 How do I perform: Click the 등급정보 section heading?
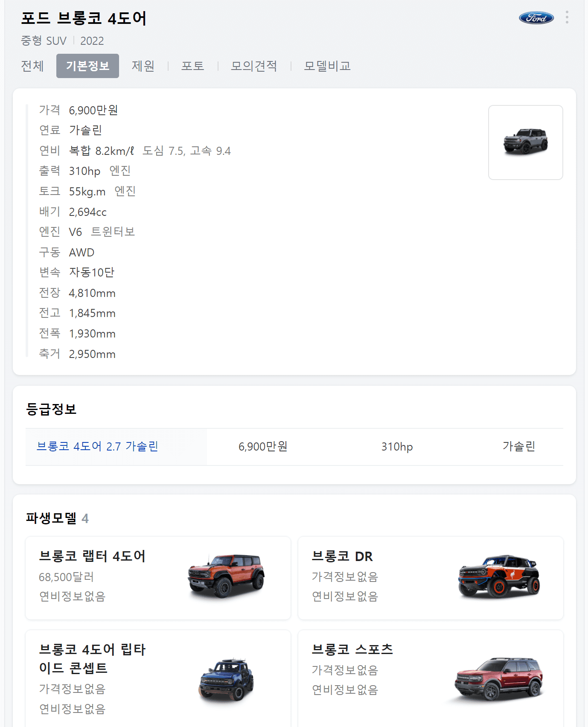[51, 409]
